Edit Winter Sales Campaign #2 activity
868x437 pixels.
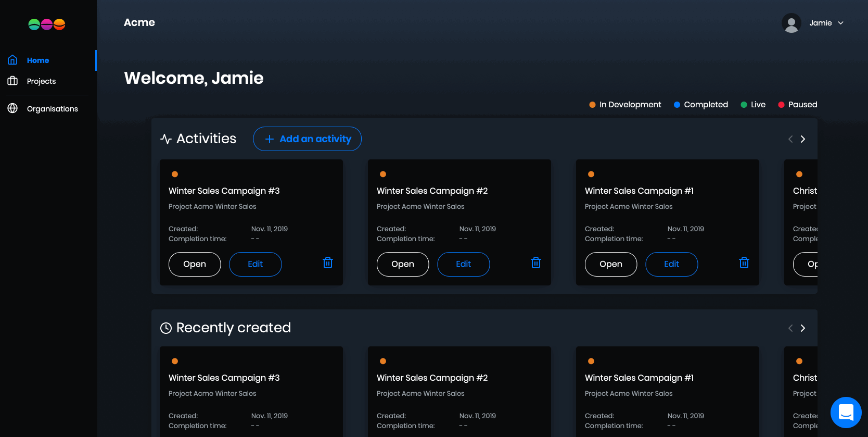coord(464,264)
